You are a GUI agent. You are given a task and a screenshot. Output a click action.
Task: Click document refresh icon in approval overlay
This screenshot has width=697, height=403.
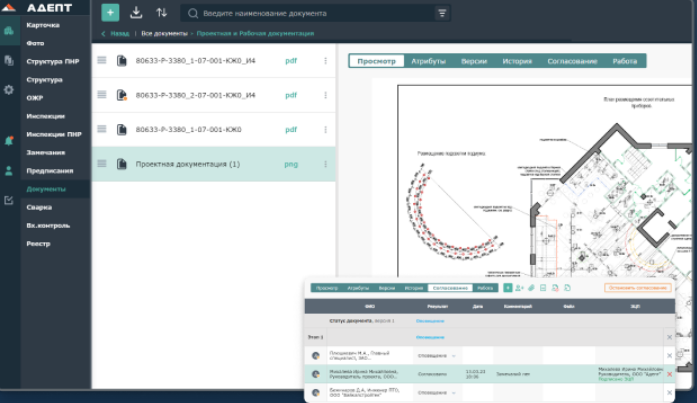(567, 288)
